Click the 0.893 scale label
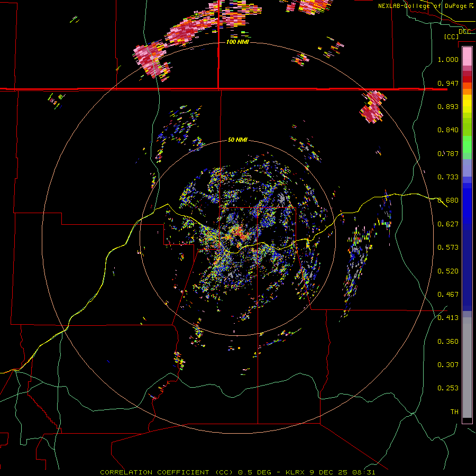Screen dimensions: 476x476 click(x=448, y=106)
